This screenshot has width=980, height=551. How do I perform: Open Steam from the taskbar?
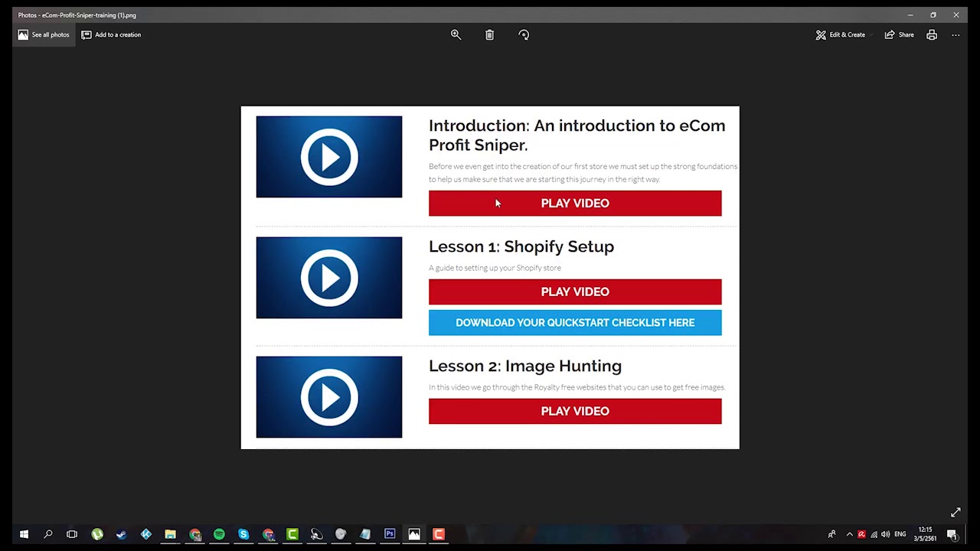121,534
